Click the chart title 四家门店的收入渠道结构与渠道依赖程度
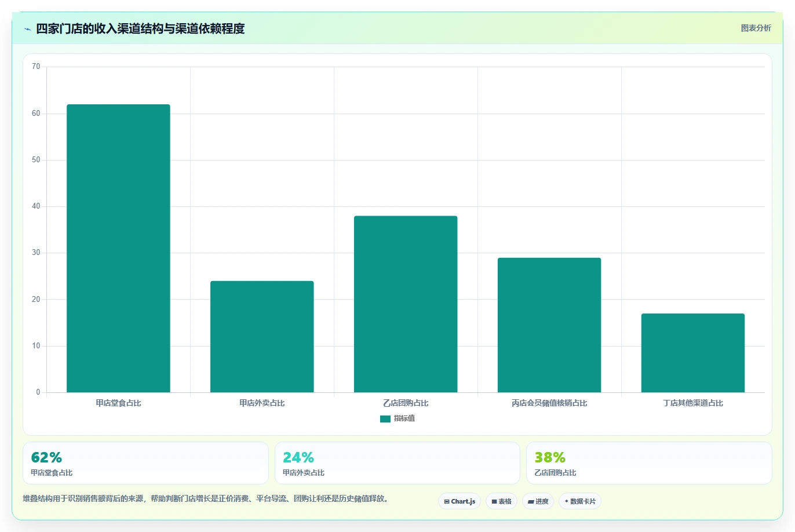Screen dimensions: 795x532 pyautogui.click(x=140, y=28)
